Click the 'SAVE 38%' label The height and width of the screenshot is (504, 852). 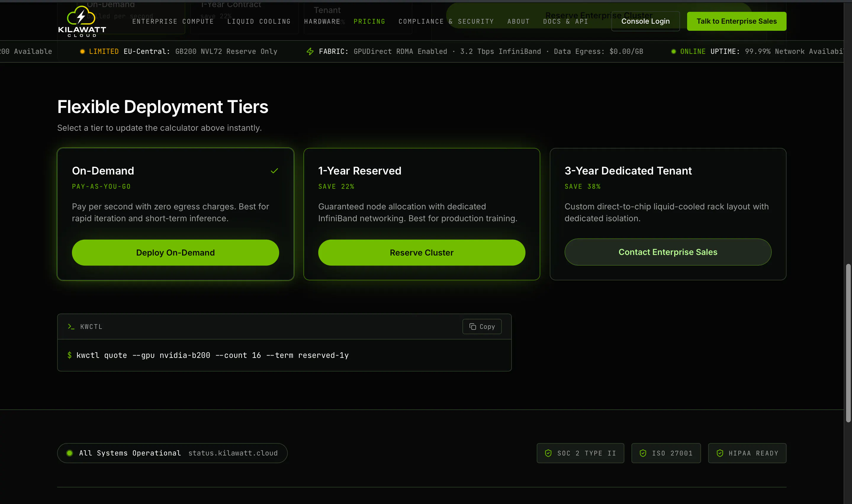coord(583,186)
